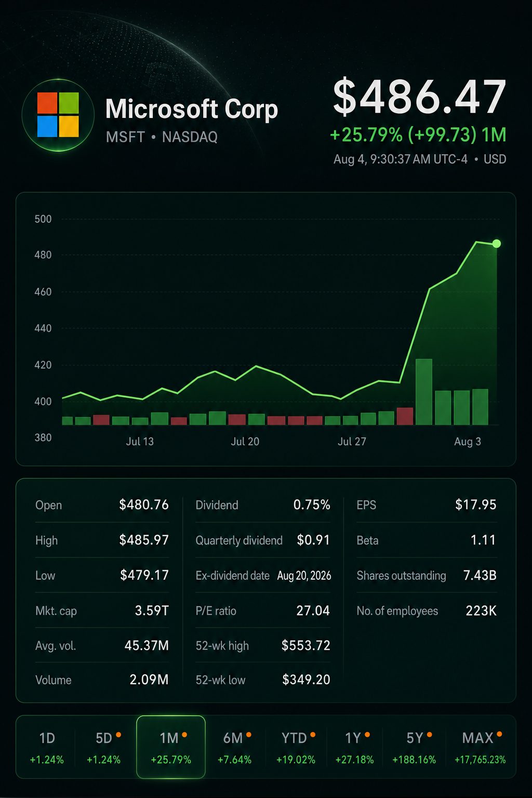Click the Jul 20 date label on chart

[x=245, y=442]
